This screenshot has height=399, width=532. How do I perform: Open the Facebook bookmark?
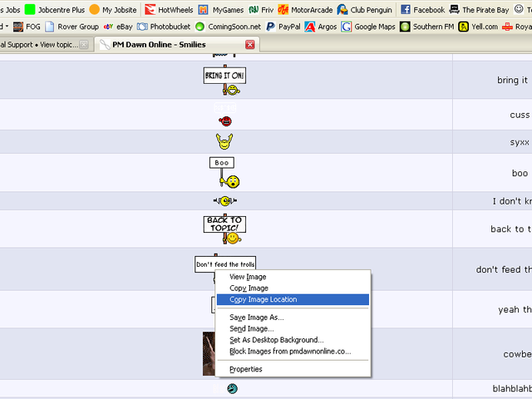pos(422,10)
